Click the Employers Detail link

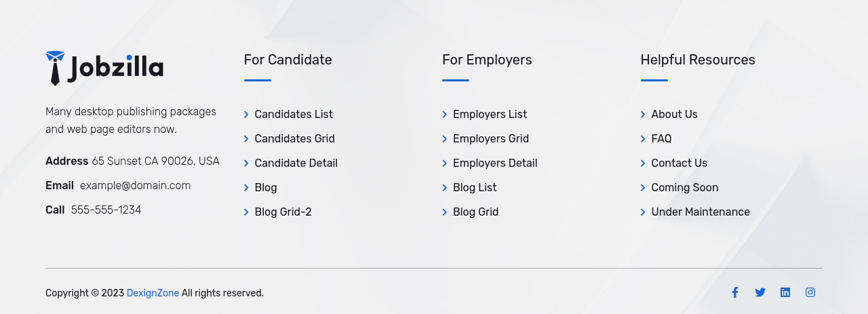coord(495,163)
